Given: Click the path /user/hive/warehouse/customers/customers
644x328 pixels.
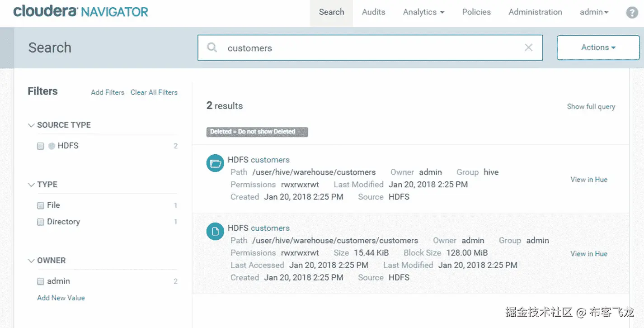Looking at the screenshot, I should tap(335, 241).
